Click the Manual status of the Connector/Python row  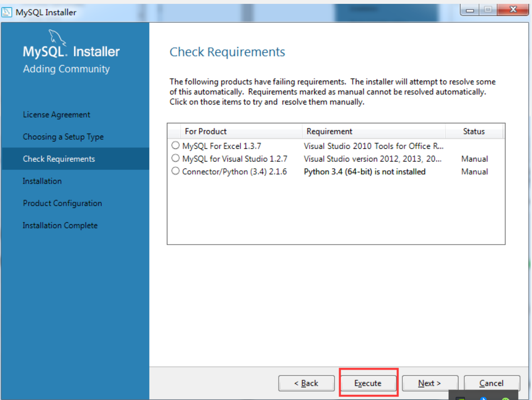pos(475,171)
